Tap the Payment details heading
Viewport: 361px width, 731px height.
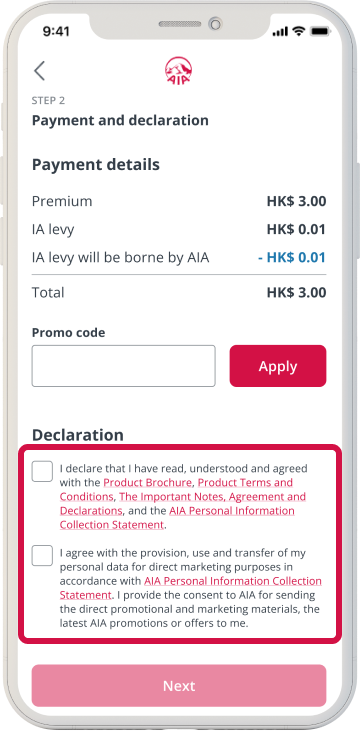pyautogui.click(x=96, y=165)
